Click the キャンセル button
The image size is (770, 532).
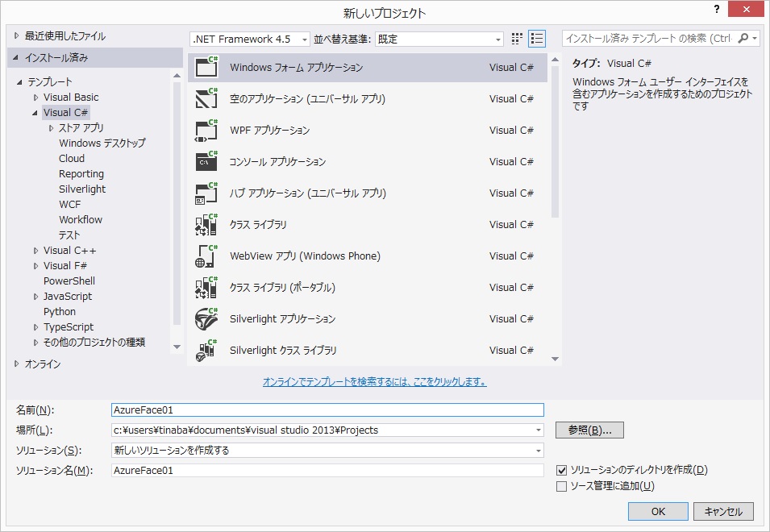723,511
